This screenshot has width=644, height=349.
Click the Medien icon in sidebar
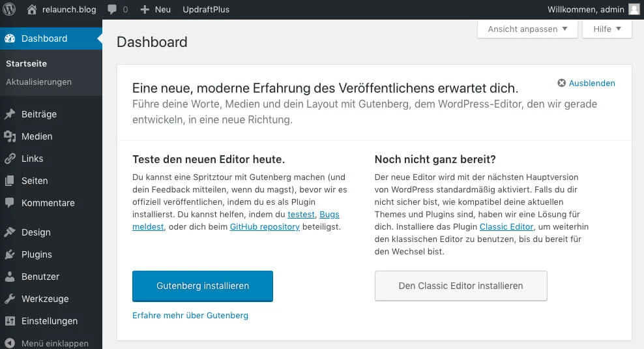click(10, 136)
